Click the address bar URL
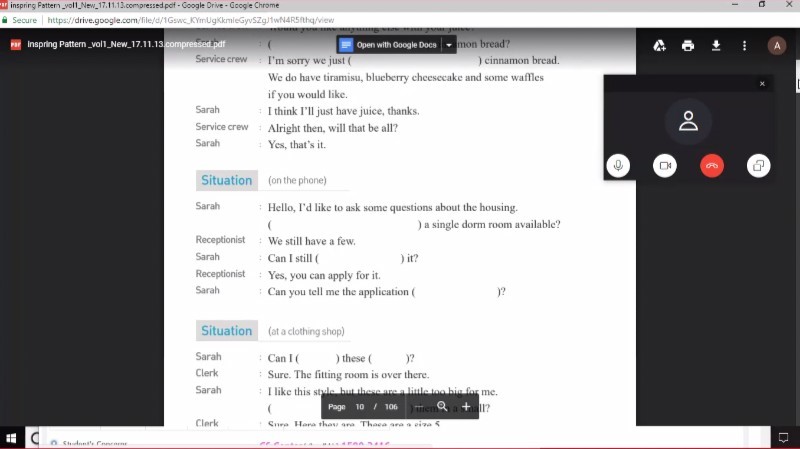The width and height of the screenshot is (800, 449). (x=191, y=20)
